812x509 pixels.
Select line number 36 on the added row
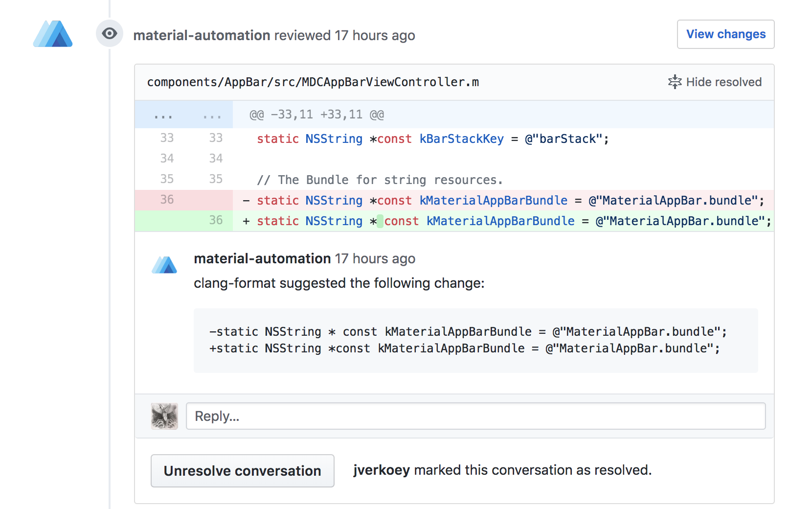216,220
